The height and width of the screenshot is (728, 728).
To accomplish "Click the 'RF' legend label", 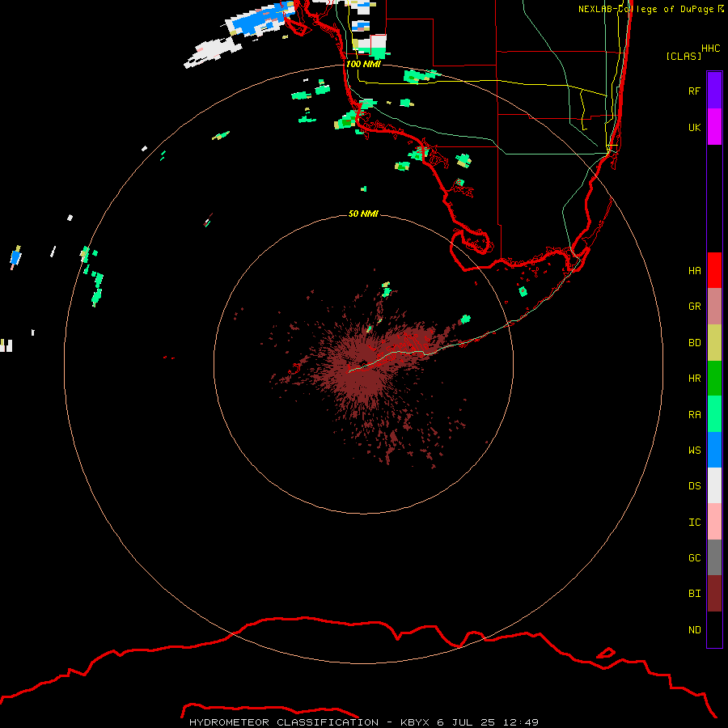I will click(694, 91).
